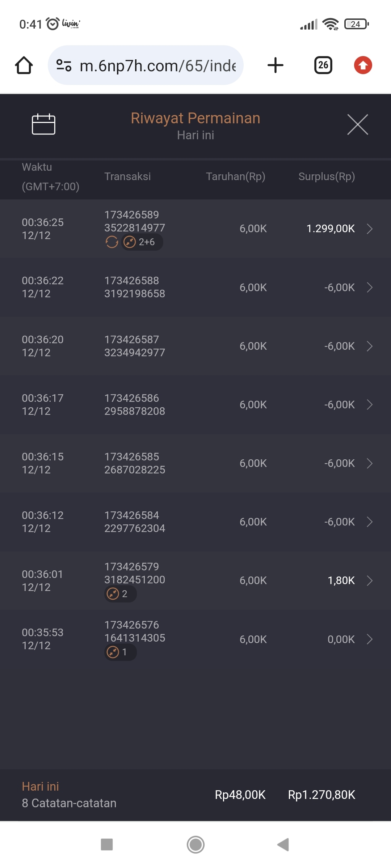Tap the Android recent apps square button
This screenshot has height=868, width=391.
click(107, 845)
